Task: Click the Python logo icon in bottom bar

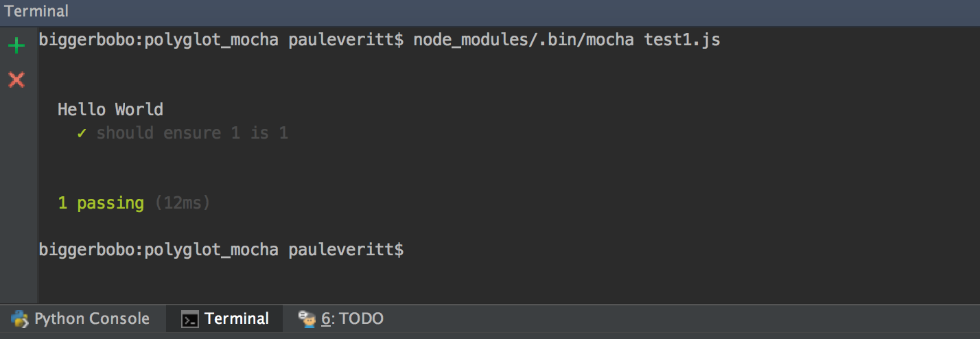Action: (x=21, y=318)
